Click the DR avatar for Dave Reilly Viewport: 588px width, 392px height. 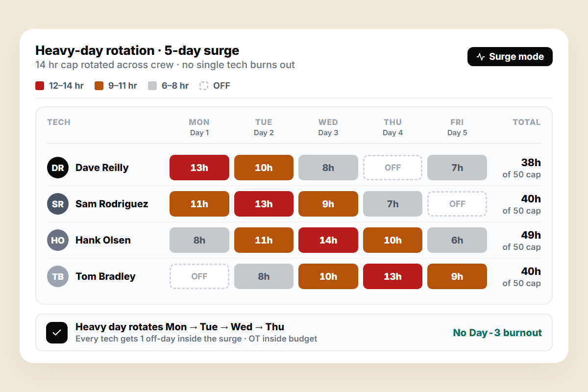point(58,168)
